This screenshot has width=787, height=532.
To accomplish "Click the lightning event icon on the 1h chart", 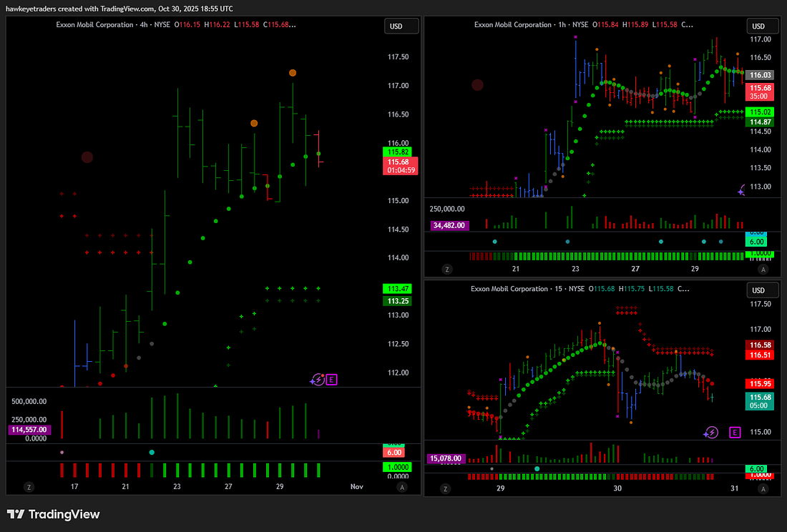I will point(741,190).
